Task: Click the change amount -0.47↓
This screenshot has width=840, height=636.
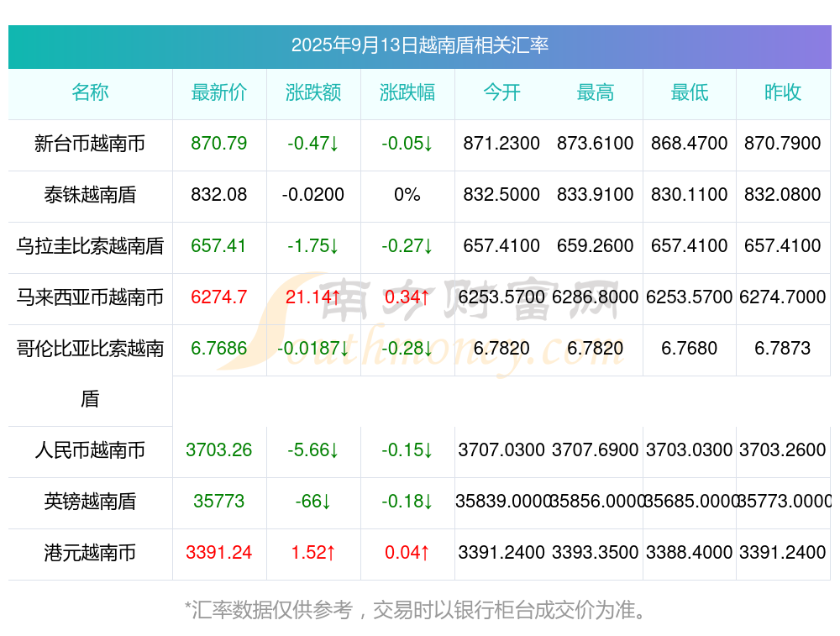Action: click(x=313, y=144)
